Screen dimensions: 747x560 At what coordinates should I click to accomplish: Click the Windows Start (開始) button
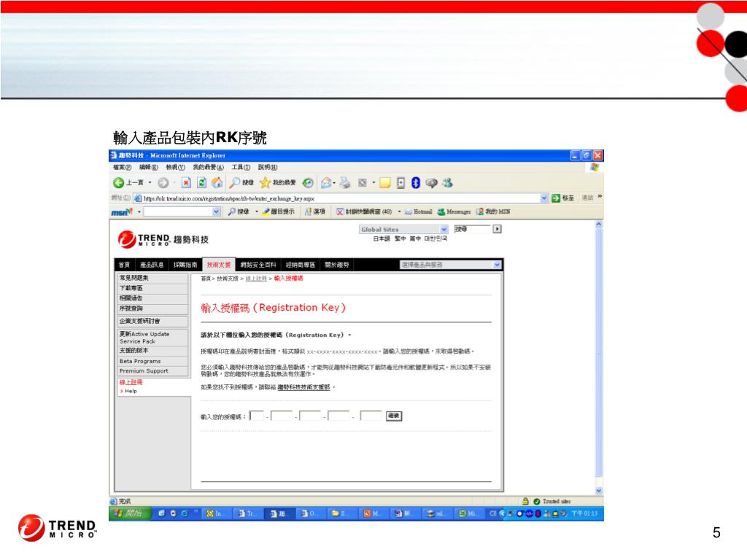point(130,513)
